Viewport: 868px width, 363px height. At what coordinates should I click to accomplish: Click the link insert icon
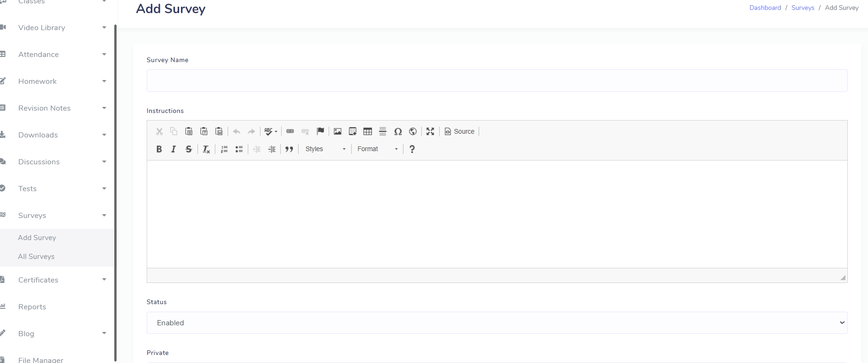click(x=290, y=131)
